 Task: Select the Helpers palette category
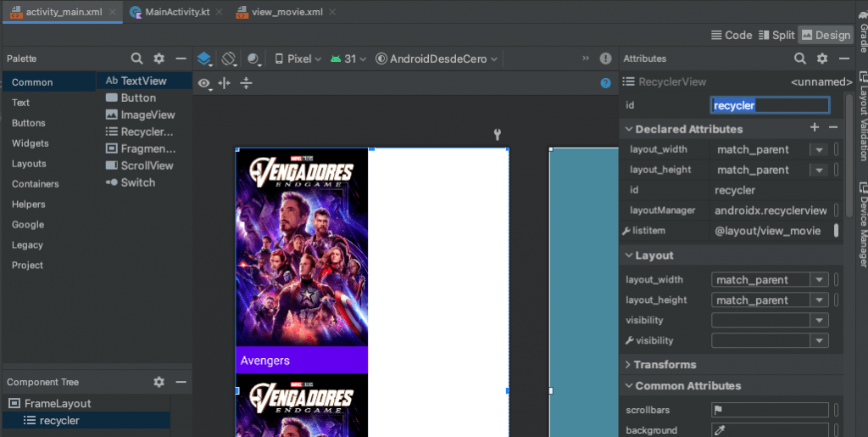point(49,204)
